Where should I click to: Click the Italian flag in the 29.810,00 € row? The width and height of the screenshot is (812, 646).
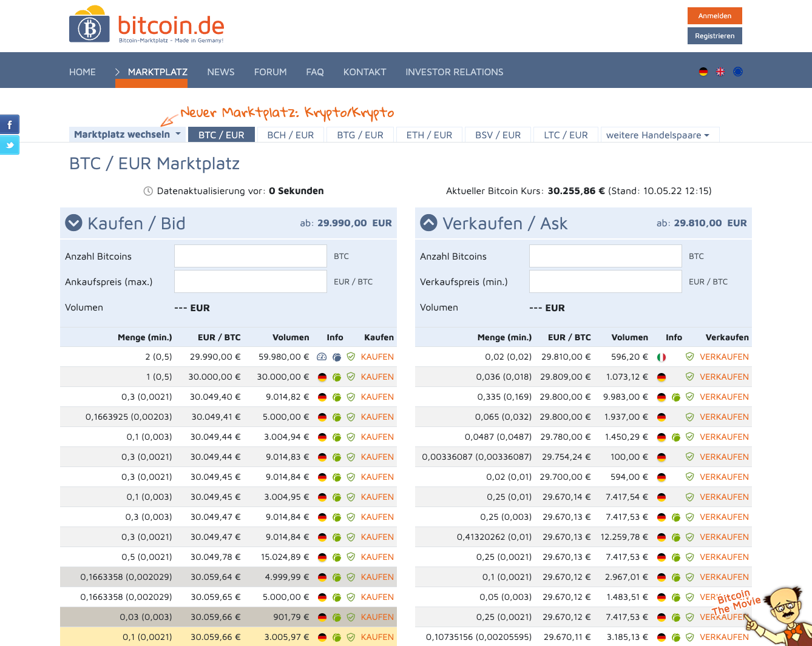pyautogui.click(x=661, y=357)
